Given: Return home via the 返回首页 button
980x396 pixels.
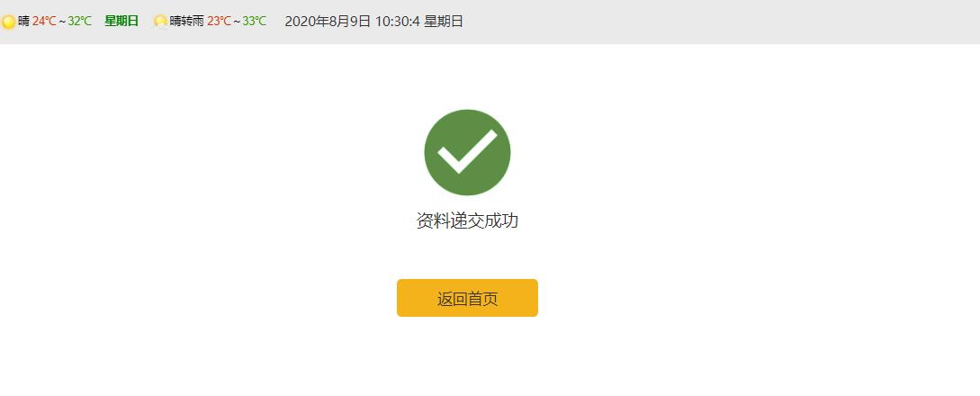Looking at the screenshot, I should click(x=467, y=298).
